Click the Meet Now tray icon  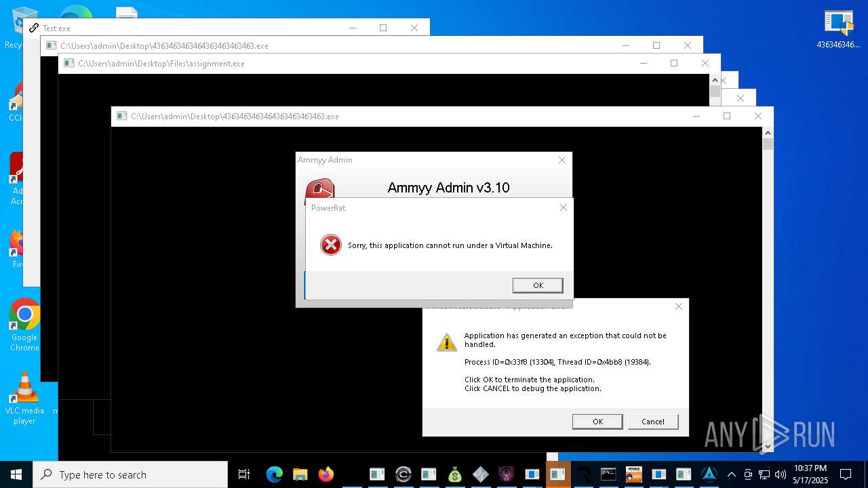click(x=748, y=474)
